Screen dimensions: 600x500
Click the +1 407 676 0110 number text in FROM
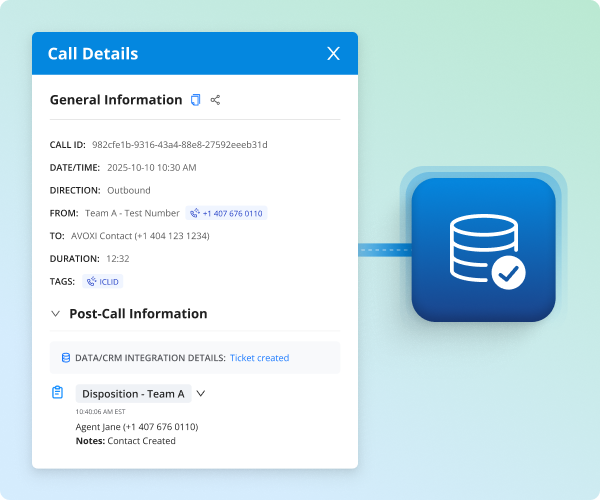(233, 213)
